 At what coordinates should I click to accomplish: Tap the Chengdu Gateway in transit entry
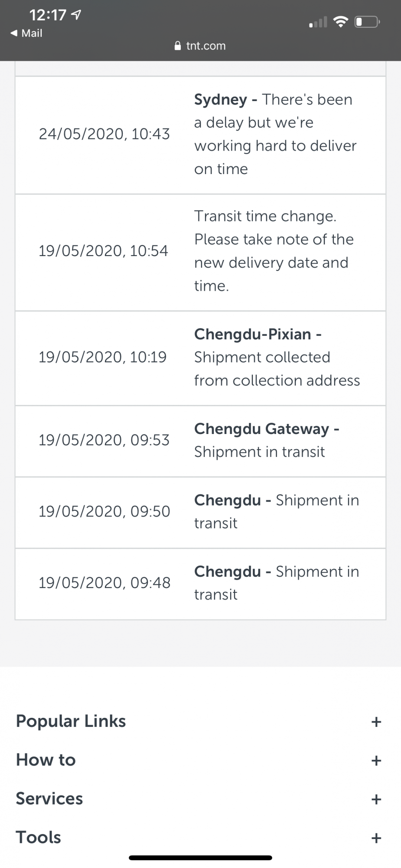tap(200, 441)
